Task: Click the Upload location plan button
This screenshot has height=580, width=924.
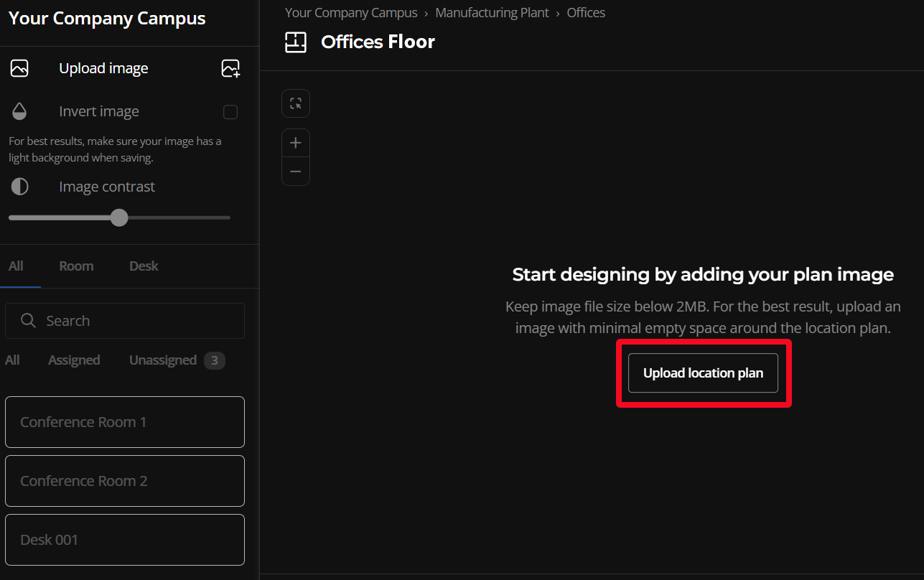Action: point(703,373)
